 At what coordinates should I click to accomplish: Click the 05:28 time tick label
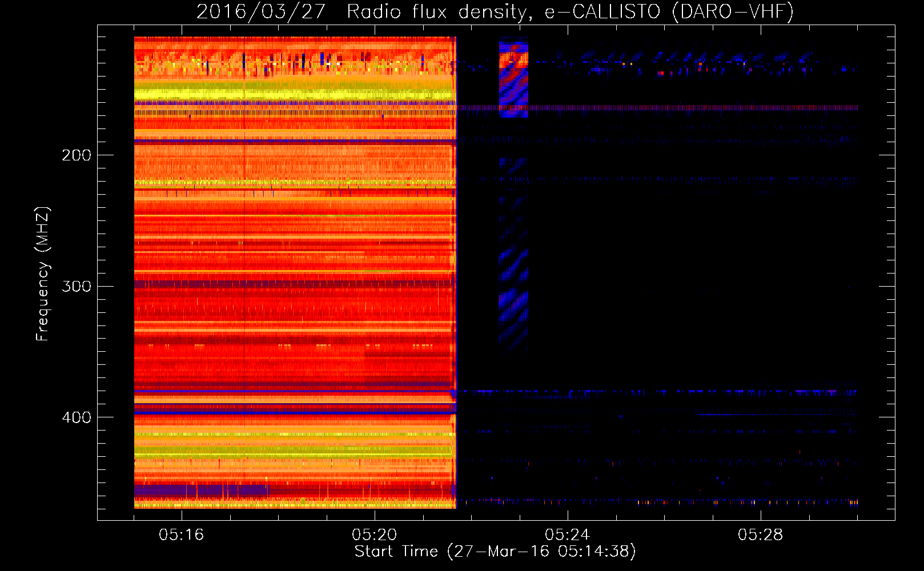761,534
